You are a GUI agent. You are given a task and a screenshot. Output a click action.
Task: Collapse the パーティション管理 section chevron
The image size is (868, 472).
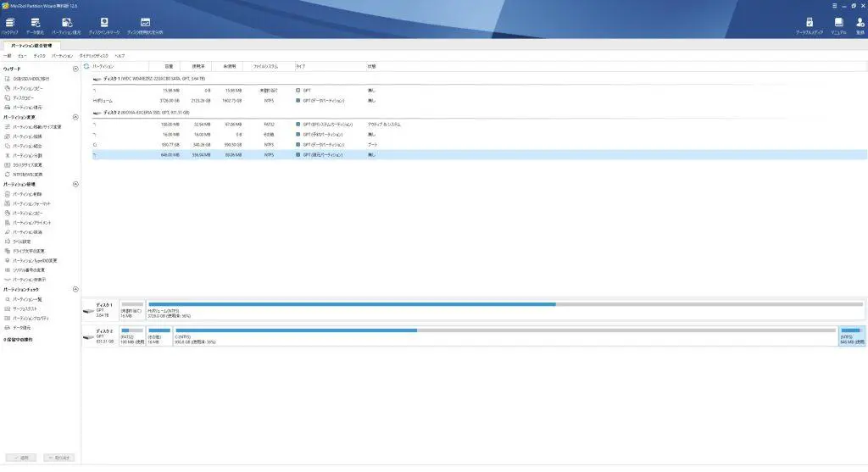[x=75, y=184]
